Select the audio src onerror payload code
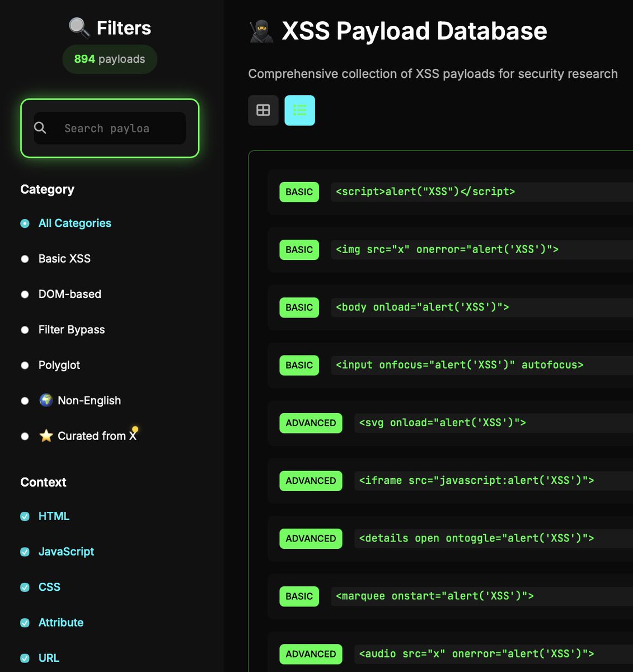 point(477,654)
